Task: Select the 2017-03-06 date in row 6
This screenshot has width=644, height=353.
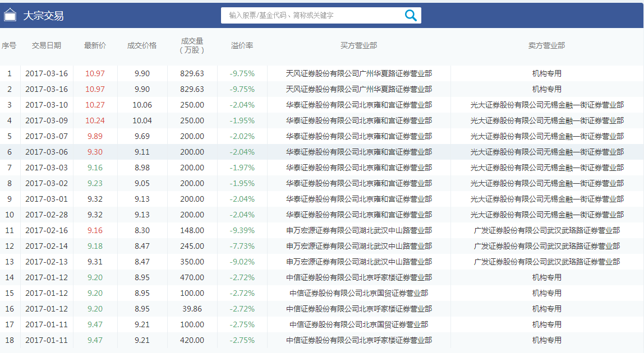Action: (47, 152)
